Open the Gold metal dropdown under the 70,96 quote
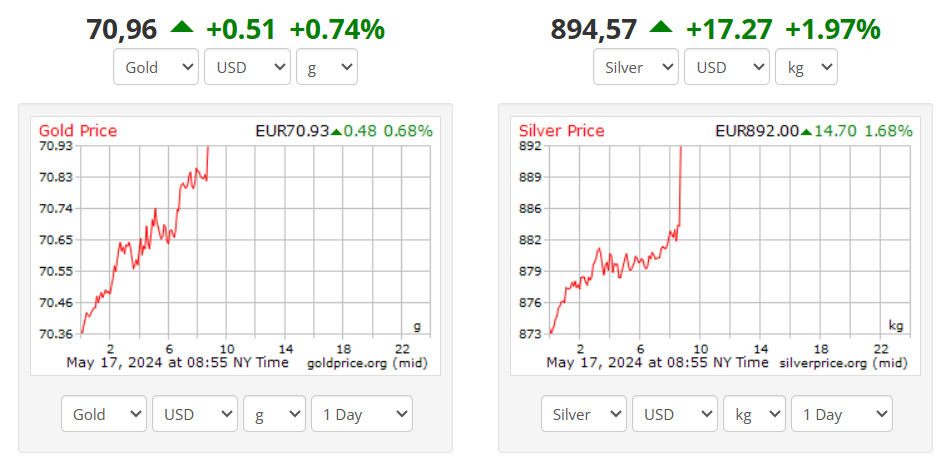 click(x=156, y=68)
